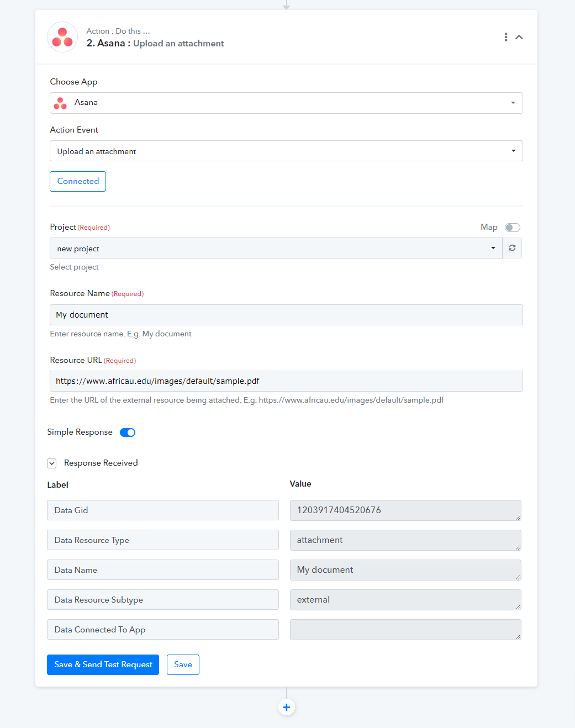Expand the Project dropdown showing new project
Screen dimensions: 575x728
pyautogui.click(x=276, y=248)
